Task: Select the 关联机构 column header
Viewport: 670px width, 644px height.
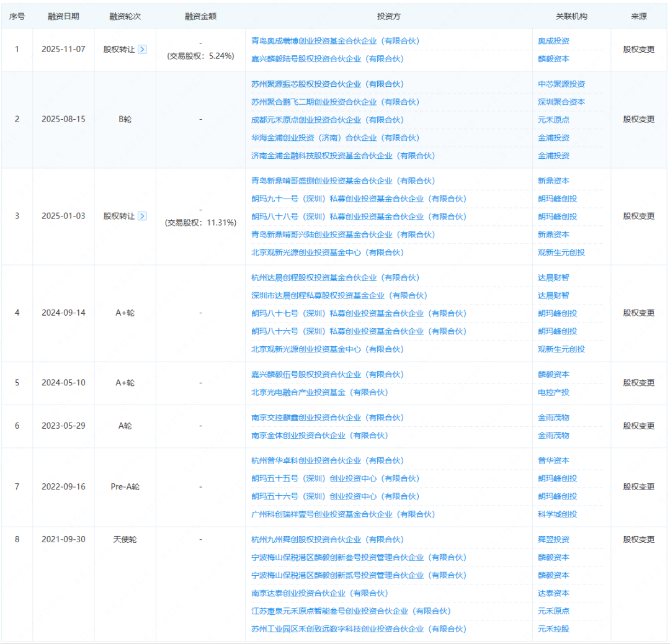Action: (571, 17)
